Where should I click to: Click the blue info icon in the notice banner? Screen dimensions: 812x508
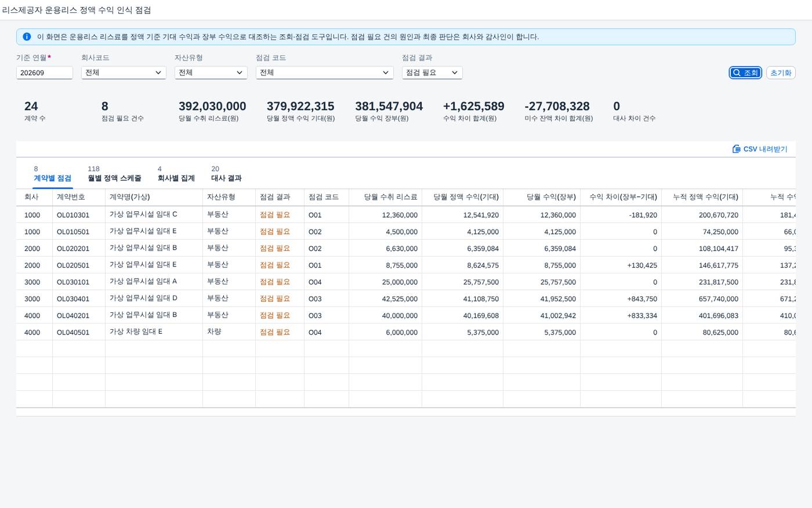pos(27,37)
